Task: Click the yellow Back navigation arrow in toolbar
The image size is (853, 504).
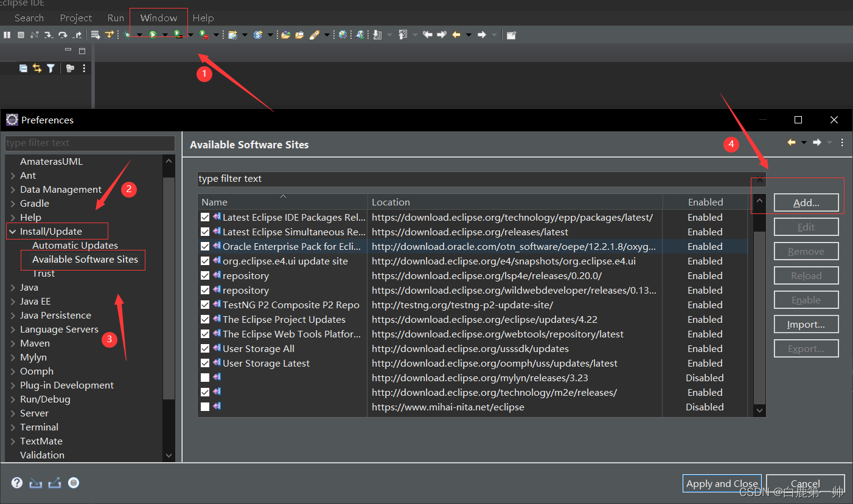Action: pyautogui.click(x=456, y=35)
